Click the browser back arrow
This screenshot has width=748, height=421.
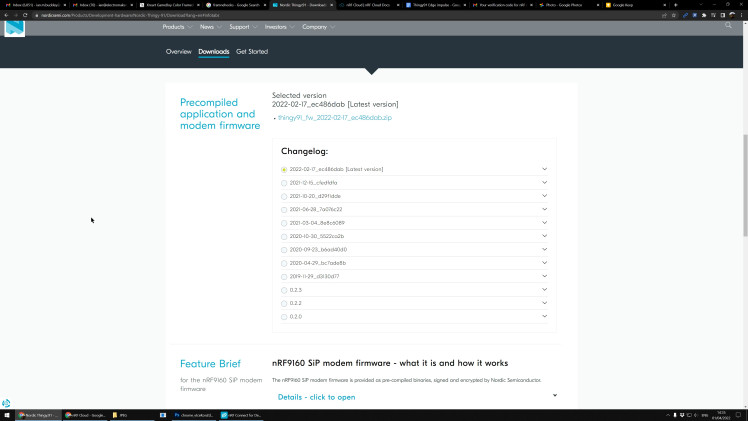(x=6, y=16)
